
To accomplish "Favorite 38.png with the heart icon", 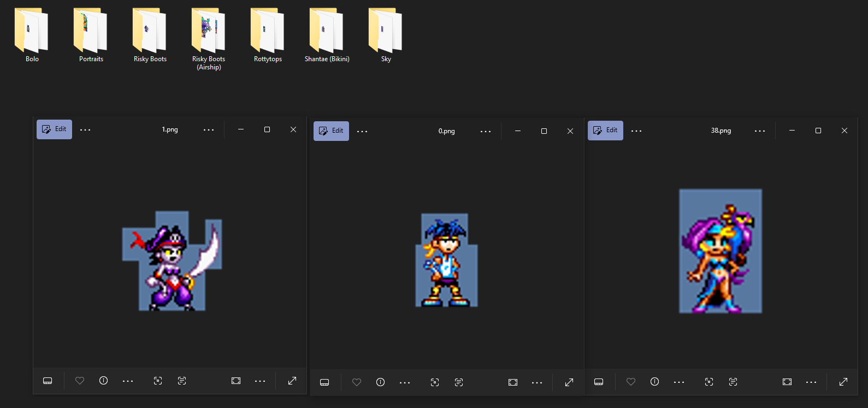I will pyautogui.click(x=631, y=382).
